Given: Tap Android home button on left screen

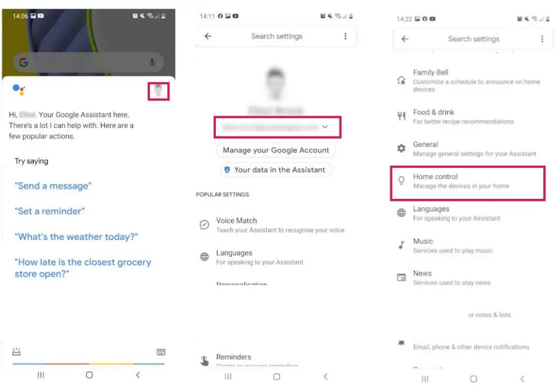Looking at the screenshot, I should (89, 375).
